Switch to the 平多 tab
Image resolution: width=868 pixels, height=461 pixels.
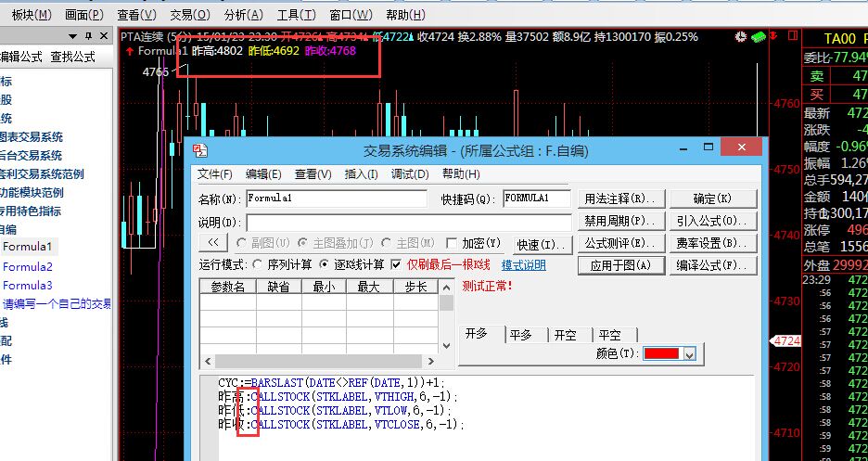523,336
